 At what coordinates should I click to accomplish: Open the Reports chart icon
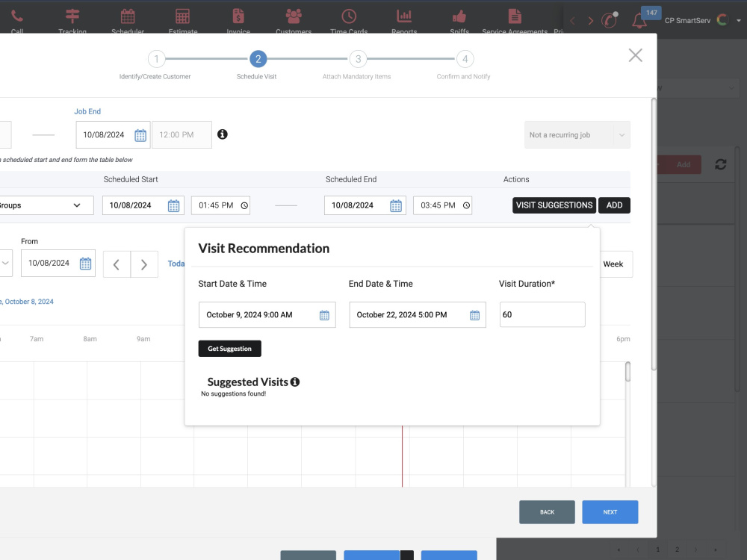[x=404, y=16]
